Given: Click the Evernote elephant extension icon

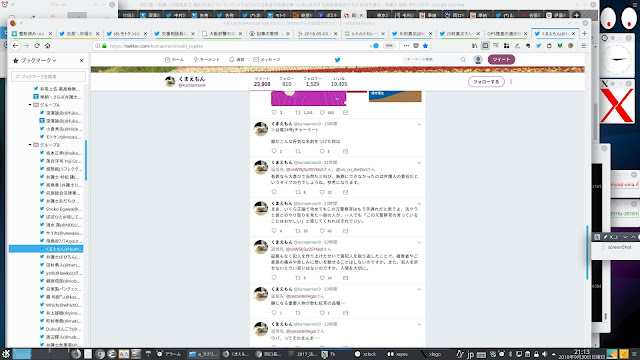Looking at the screenshot, I should [528, 46].
